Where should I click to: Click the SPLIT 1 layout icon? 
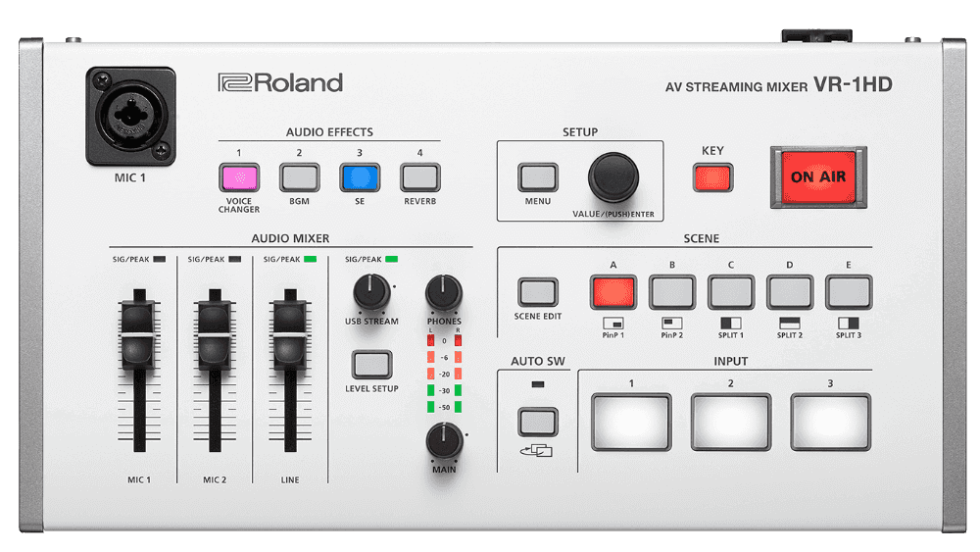click(731, 324)
